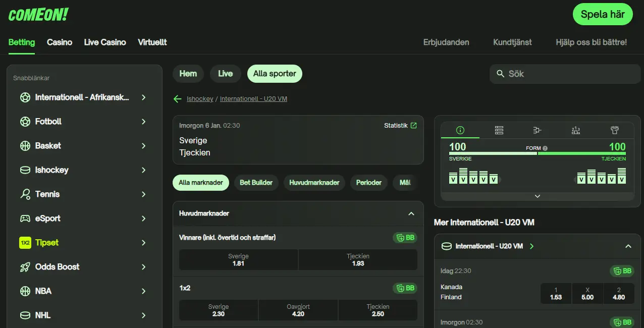Click the Sverige versus Tjeckien form bar
This screenshot has width=644, height=328.
coord(537,153)
